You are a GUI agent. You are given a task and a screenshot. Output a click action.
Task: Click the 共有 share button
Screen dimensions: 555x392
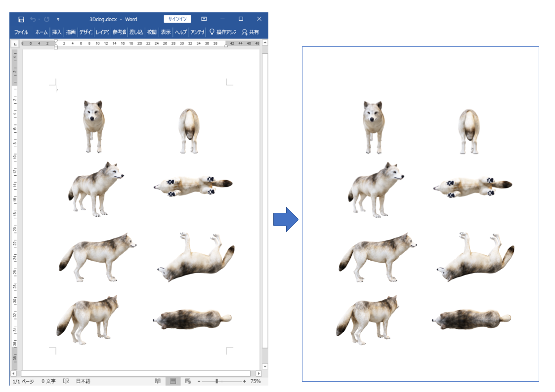[253, 32]
